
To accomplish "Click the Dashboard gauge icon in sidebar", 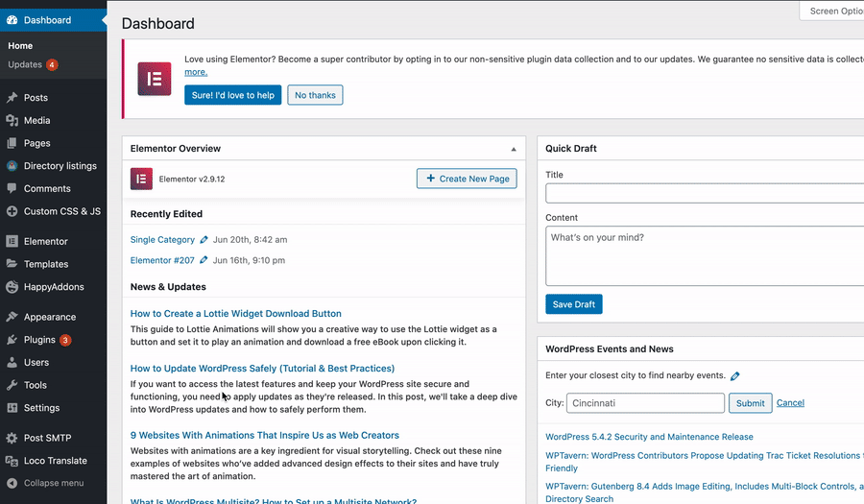I will [12, 20].
